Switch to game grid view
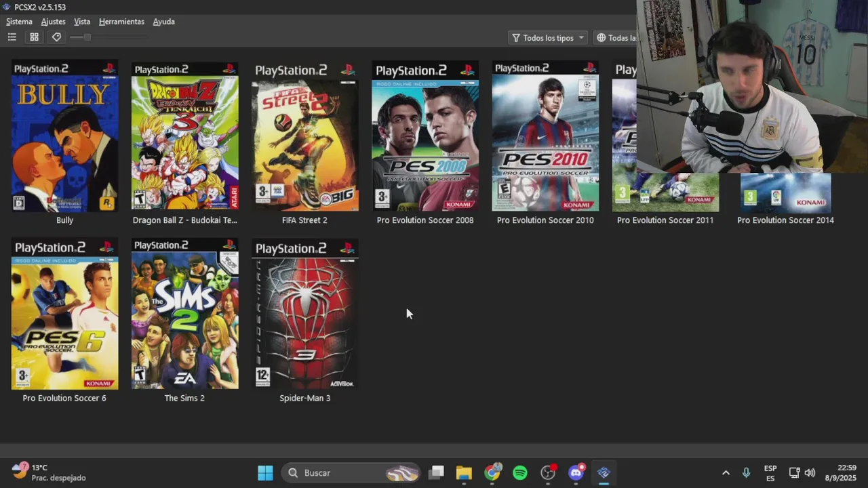The height and width of the screenshot is (488, 868). [x=34, y=37]
